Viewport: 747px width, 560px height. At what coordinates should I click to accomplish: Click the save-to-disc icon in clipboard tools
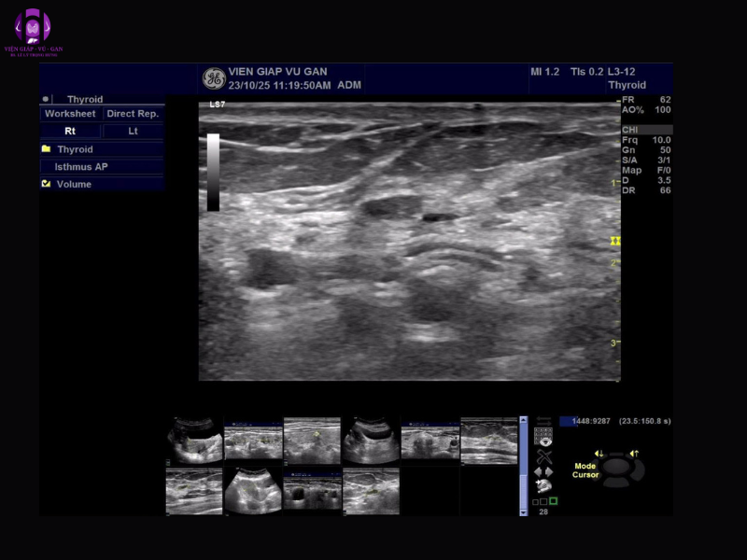(544, 485)
